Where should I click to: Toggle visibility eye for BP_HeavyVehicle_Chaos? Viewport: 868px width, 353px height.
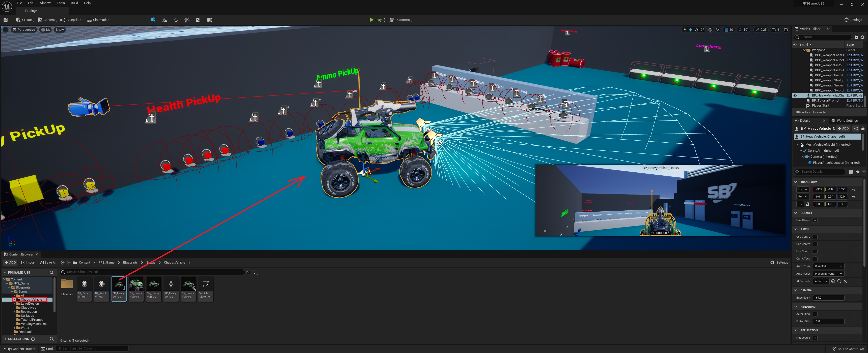pos(795,95)
